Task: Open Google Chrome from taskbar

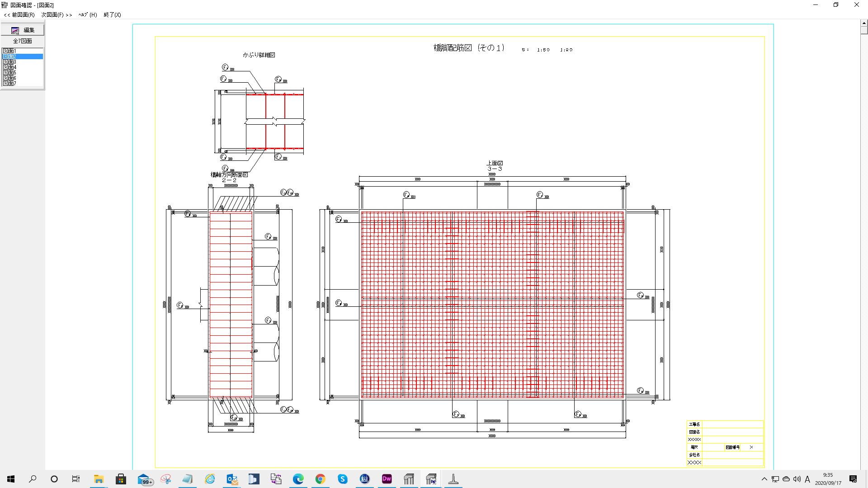Action: (x=320, y=479)
